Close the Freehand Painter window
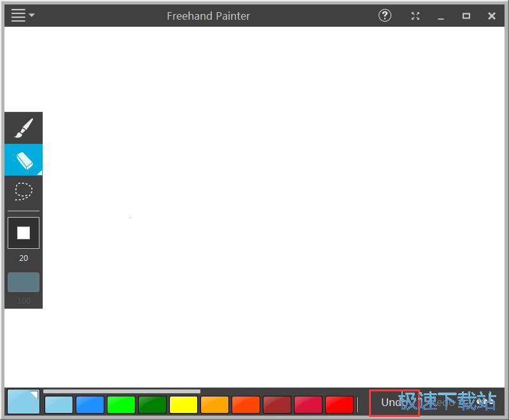The width and height of the screenshot is (509, 420). point(491,16)
